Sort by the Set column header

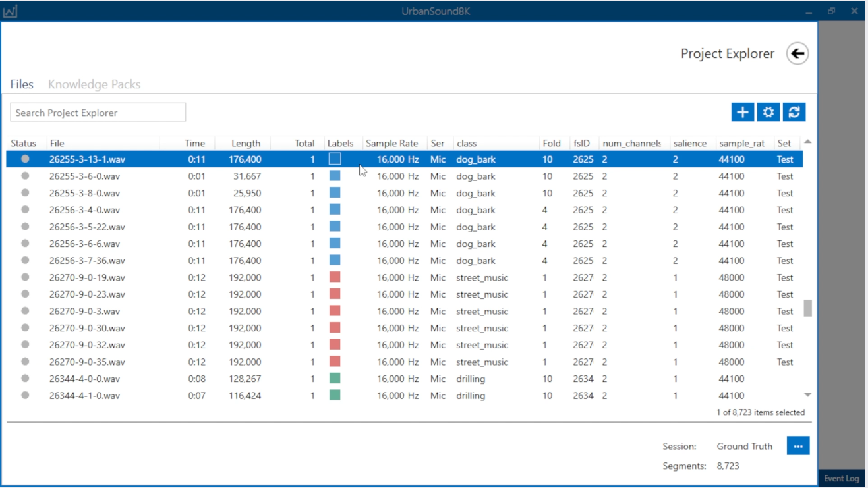click(x=784, y=143)
